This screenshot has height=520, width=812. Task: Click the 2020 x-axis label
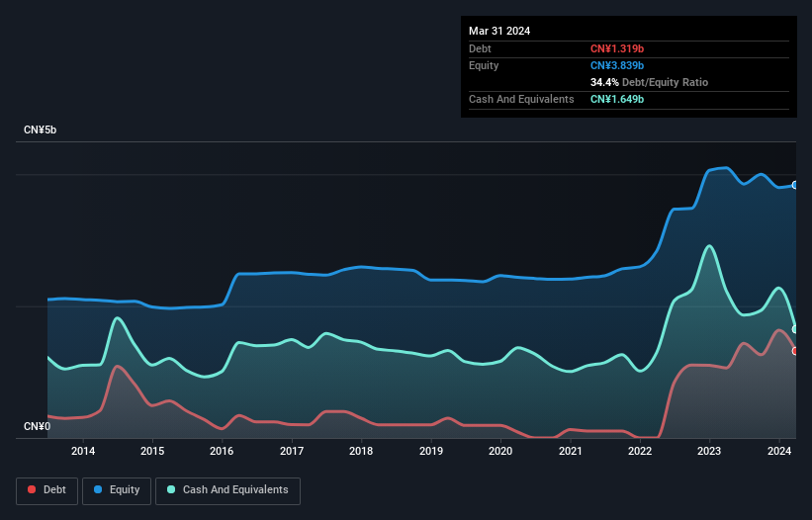pos(500,451)
